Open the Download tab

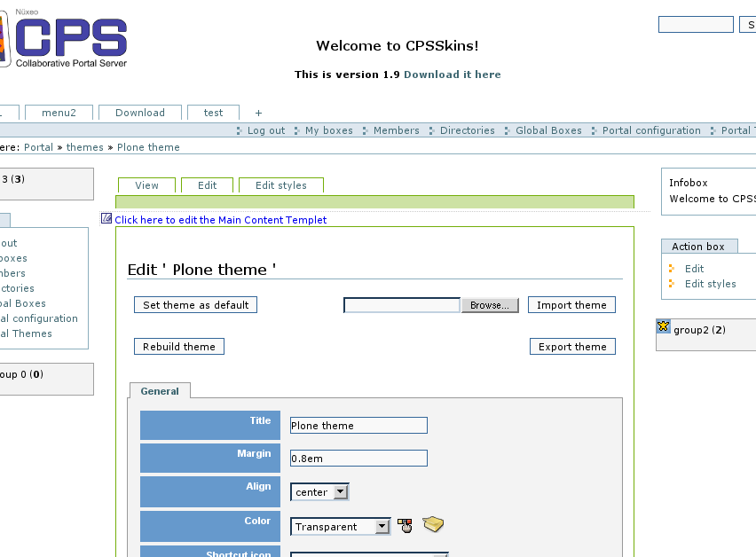(x=140, y=113)
